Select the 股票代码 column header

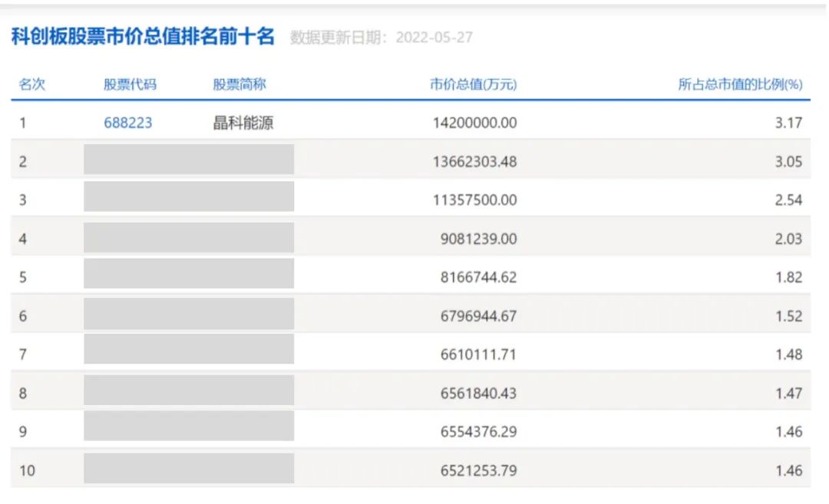click(x=130, y=84)
